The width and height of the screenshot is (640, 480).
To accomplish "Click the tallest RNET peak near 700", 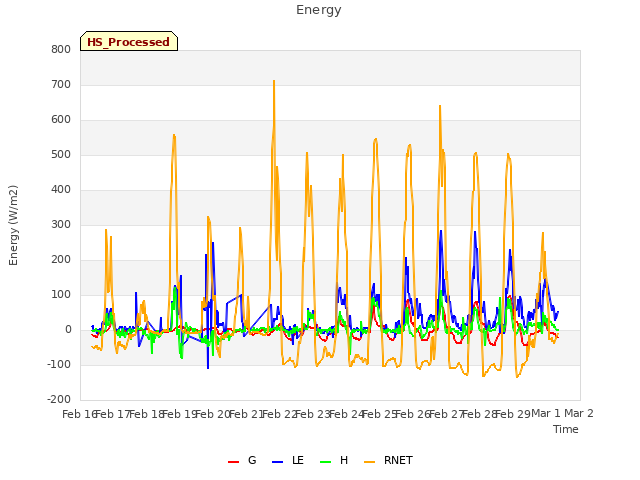I will click(x=274, y=81).
